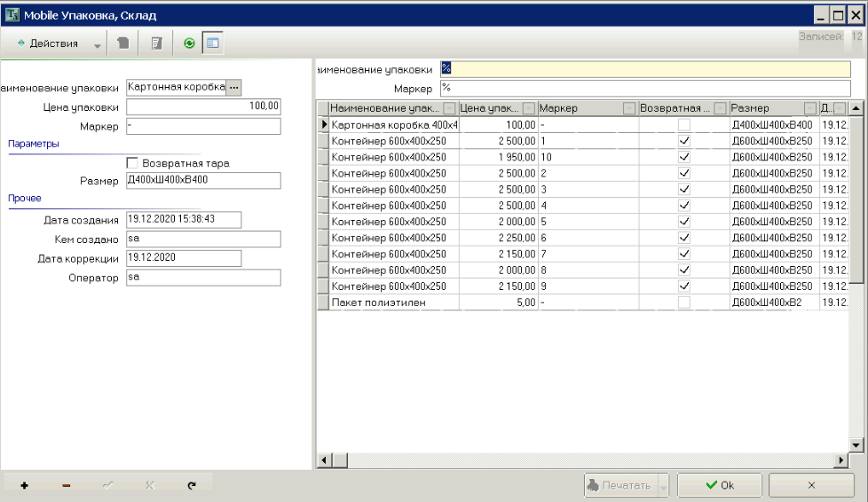Open the Возвратная column filter dropdown
The width and height of the screenshot is (868, 502).
[720, 108]
